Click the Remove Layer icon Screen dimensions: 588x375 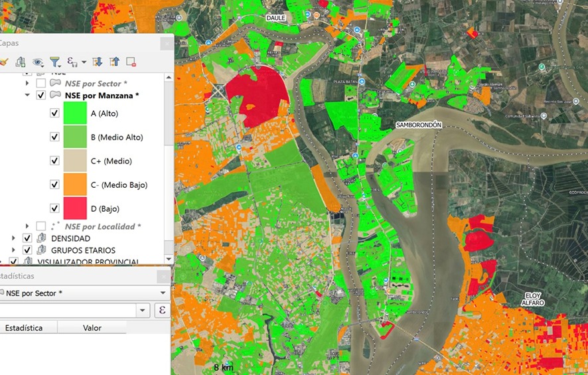coord(131,62)
